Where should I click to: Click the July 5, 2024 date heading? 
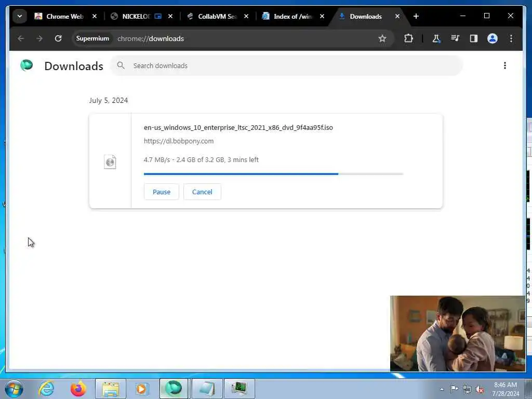(x=109, y=100)
